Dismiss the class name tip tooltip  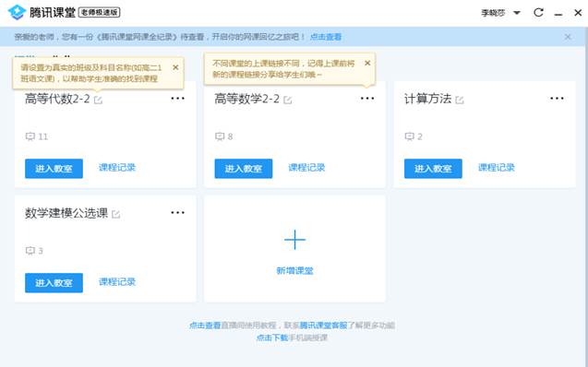pyautogui.click(x=175, y=67)
